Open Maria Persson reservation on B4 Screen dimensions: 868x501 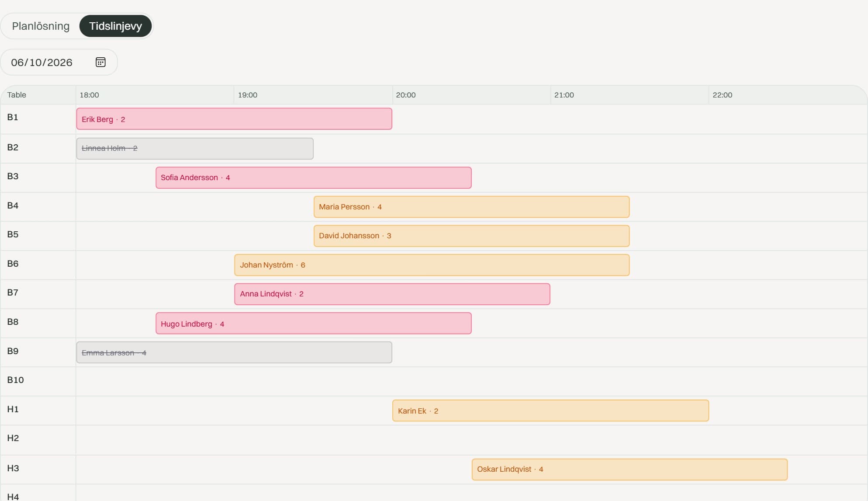(471, 207)
